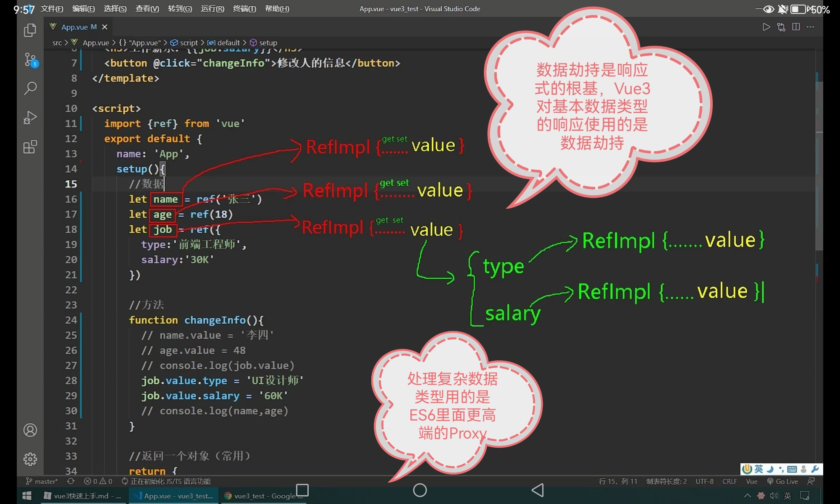
Task: Click the Run code play icon
Action: (766, 27)
